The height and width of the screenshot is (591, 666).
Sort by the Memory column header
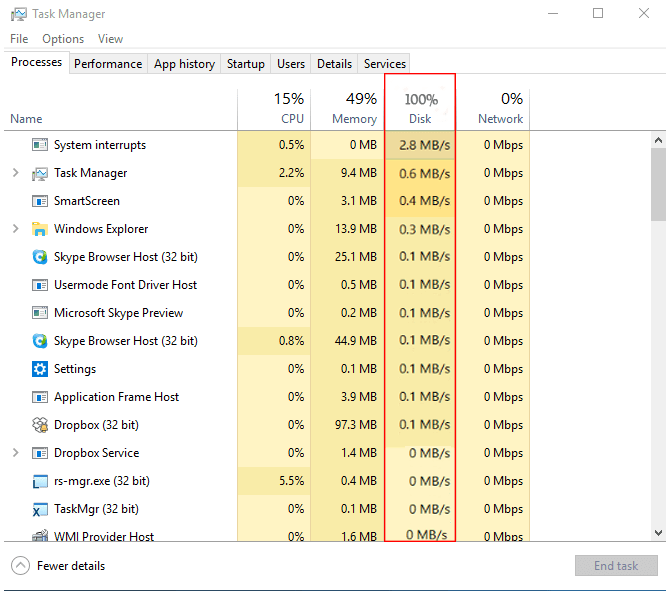(347, 108)
